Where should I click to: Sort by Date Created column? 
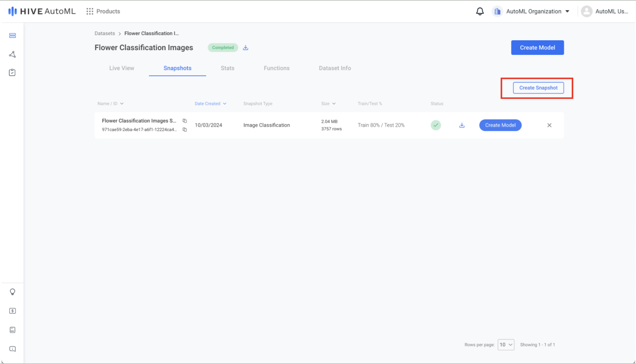(x=210, y=104)
